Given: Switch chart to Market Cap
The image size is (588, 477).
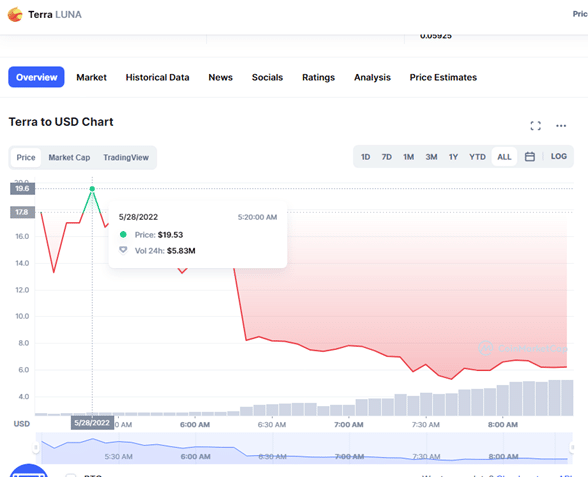Looking at the screenshot, I should (x=69, y=158).
